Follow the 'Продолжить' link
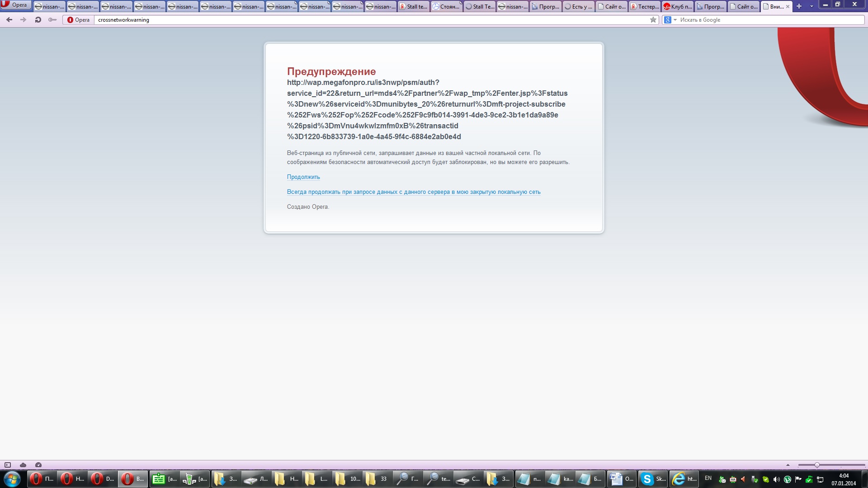Viewport: 868px width, 488px height. 303,177
